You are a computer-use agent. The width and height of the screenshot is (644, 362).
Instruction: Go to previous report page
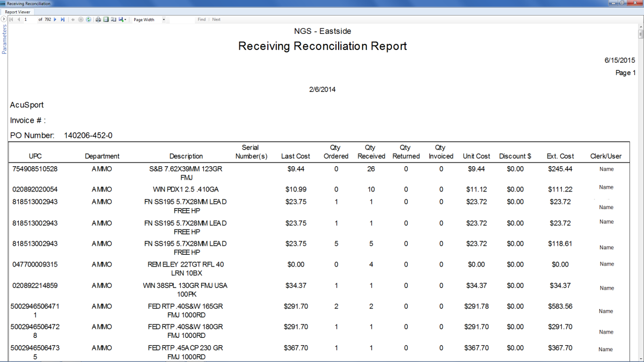pyautogui.click(x=19, y=19)
